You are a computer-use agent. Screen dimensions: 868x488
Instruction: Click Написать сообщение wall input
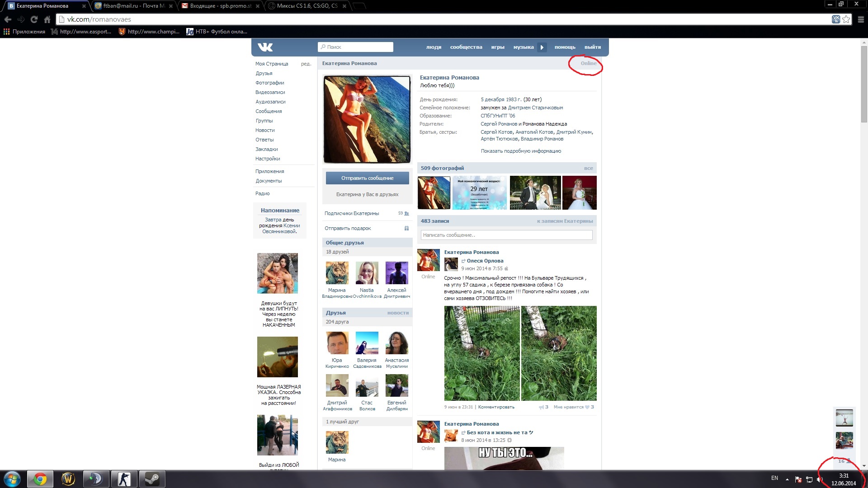coord(506,235)
